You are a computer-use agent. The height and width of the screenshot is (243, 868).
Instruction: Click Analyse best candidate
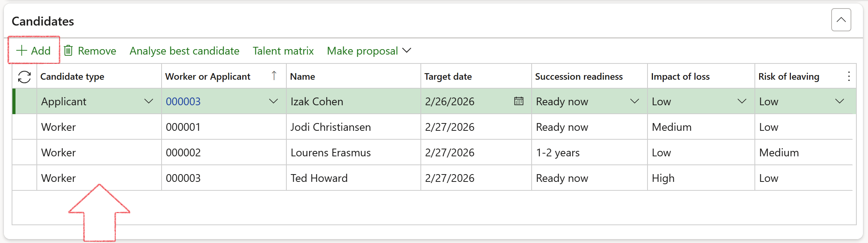[x=184, y=51]
